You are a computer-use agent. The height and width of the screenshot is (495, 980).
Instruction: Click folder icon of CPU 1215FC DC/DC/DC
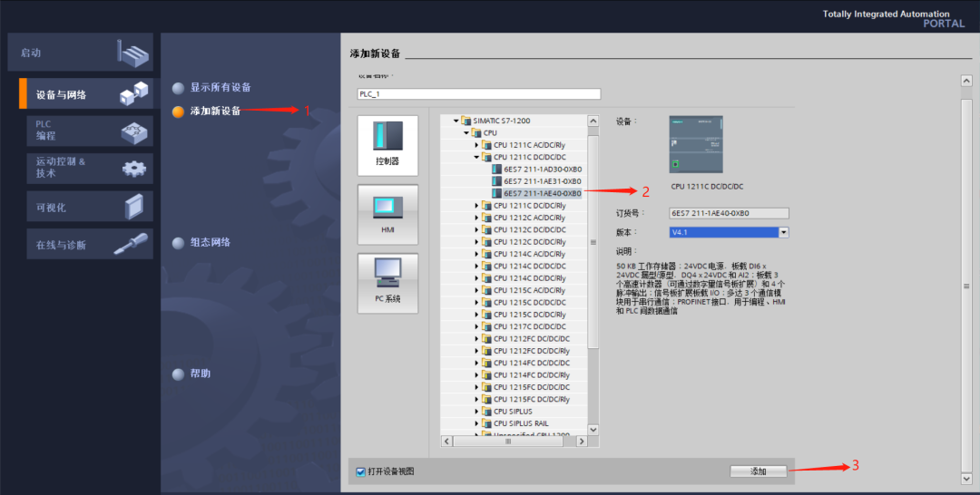(487, 387)
